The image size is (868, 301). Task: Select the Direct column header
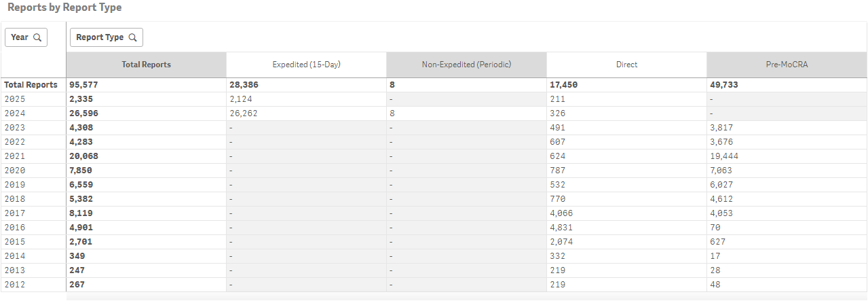626,65
